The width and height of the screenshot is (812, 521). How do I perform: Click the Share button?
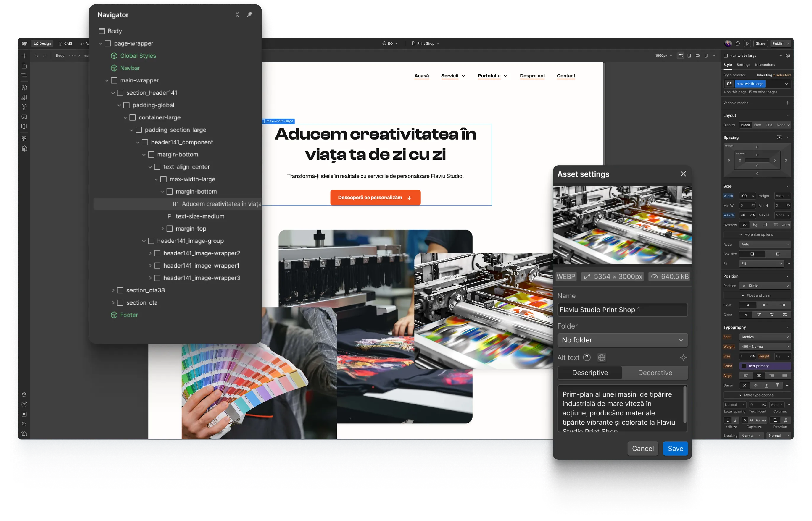click(x=760, y=44)
